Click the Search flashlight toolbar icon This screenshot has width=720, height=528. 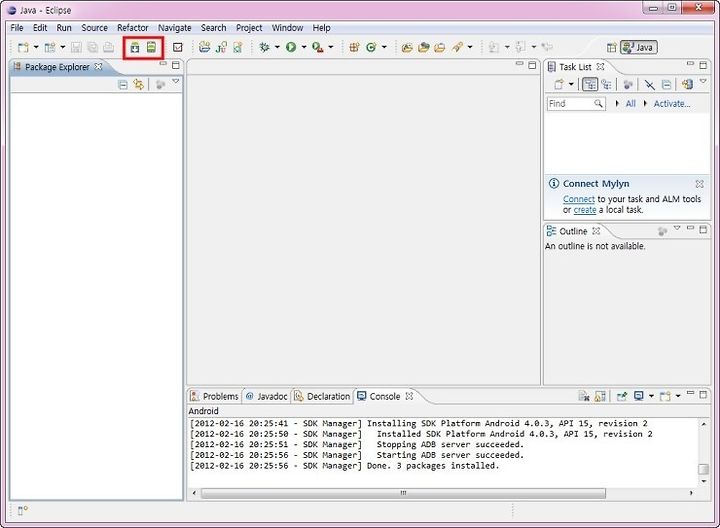tap(457, 47)
